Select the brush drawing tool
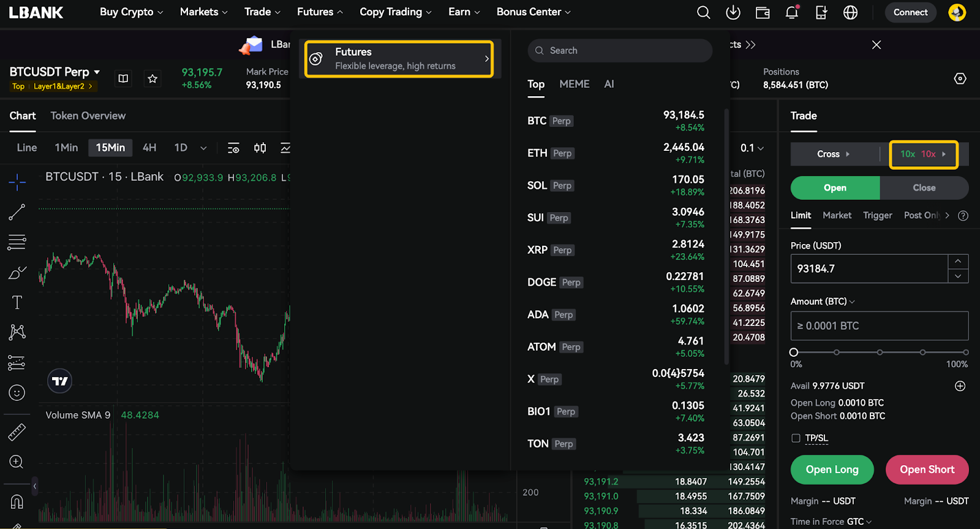980x529 pixels. click(x=17, y=273)
